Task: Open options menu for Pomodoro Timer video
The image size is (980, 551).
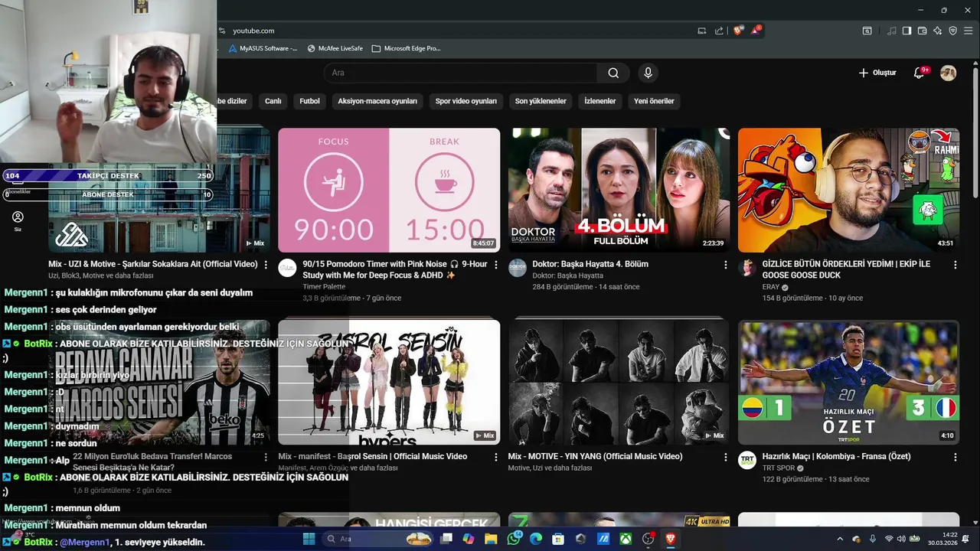Action: click(x=495, y=265)
